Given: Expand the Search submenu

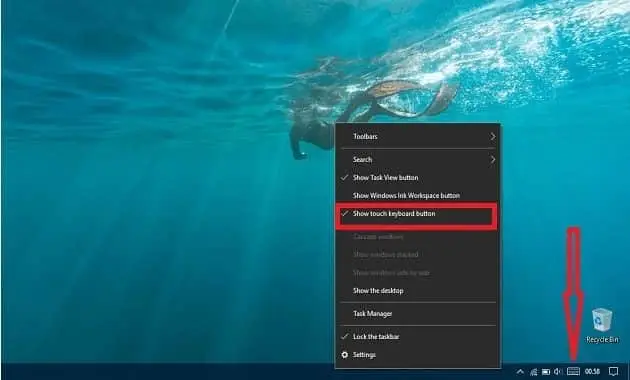Looking at the screenshot, I should pyautogui.click(x=418, y=159).
